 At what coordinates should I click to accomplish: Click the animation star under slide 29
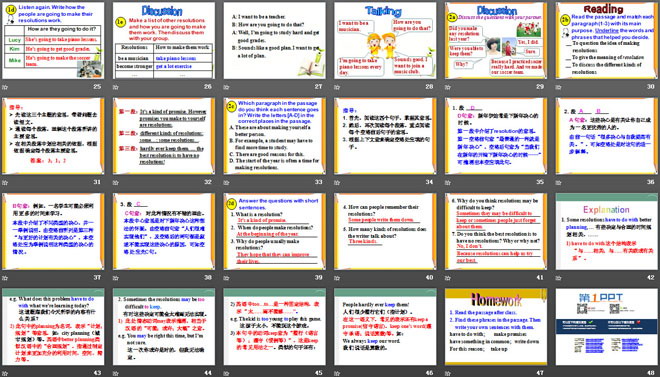coord(448,87)
